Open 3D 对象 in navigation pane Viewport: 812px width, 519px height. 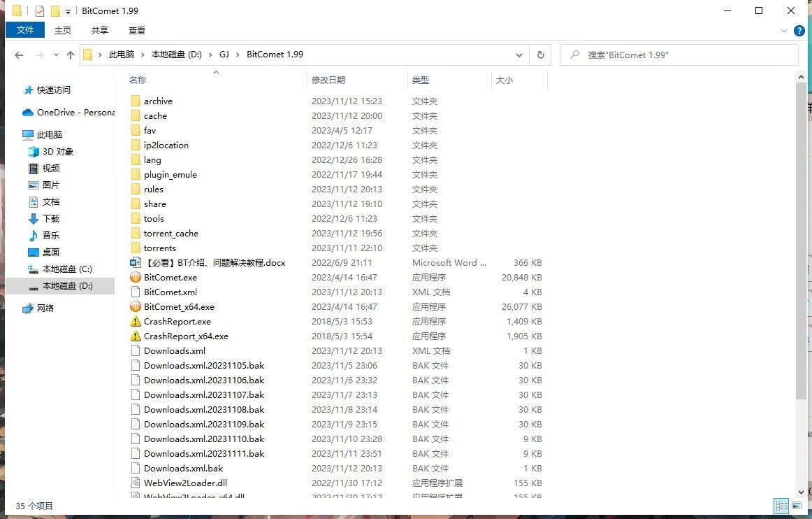click(51, 152)
